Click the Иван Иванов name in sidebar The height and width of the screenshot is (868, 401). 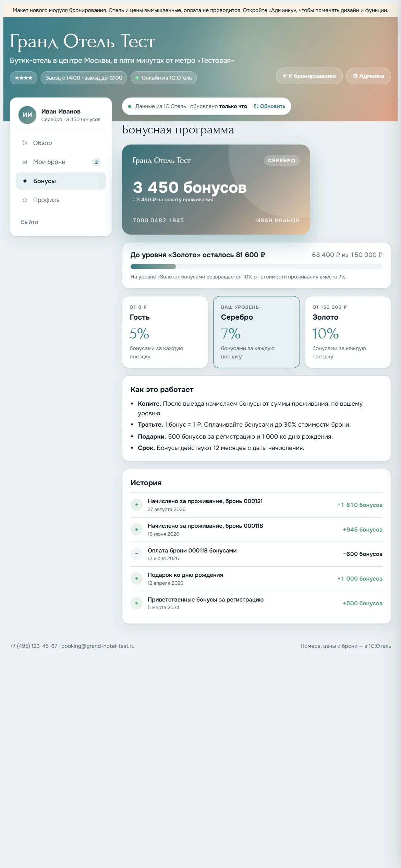pos(61,111)
